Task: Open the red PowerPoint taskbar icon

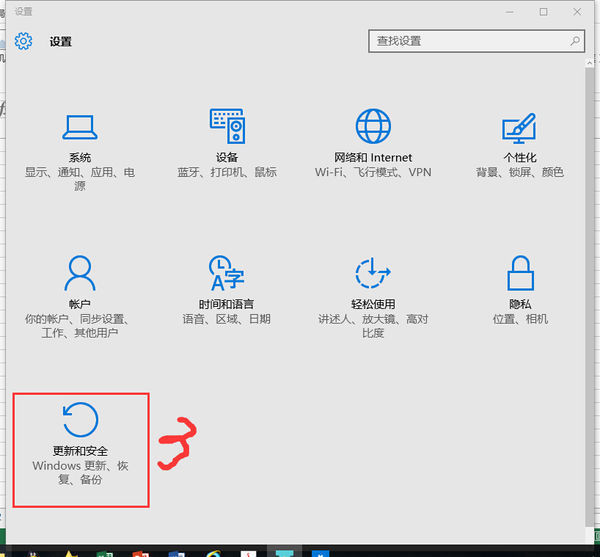Action: (x=140, y=553)
